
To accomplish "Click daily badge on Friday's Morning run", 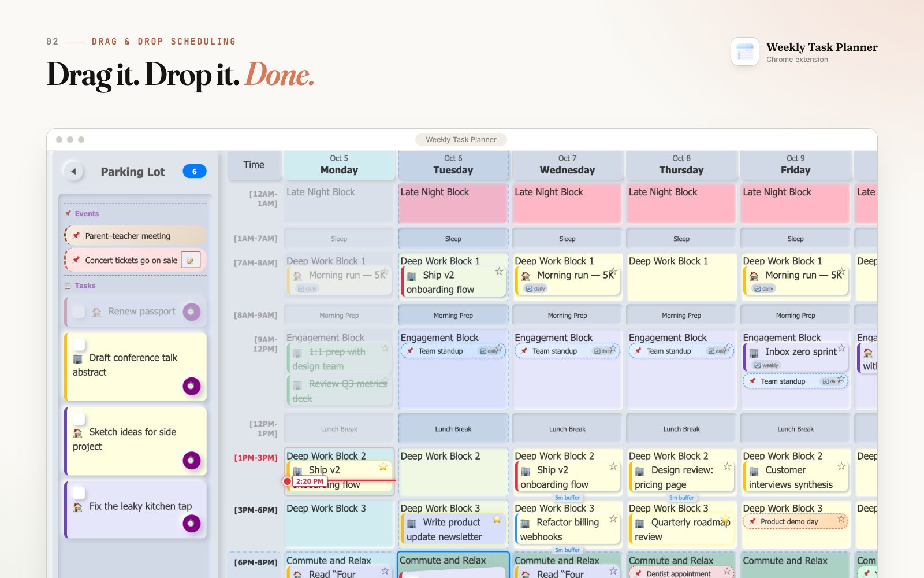I will (764, 288).
